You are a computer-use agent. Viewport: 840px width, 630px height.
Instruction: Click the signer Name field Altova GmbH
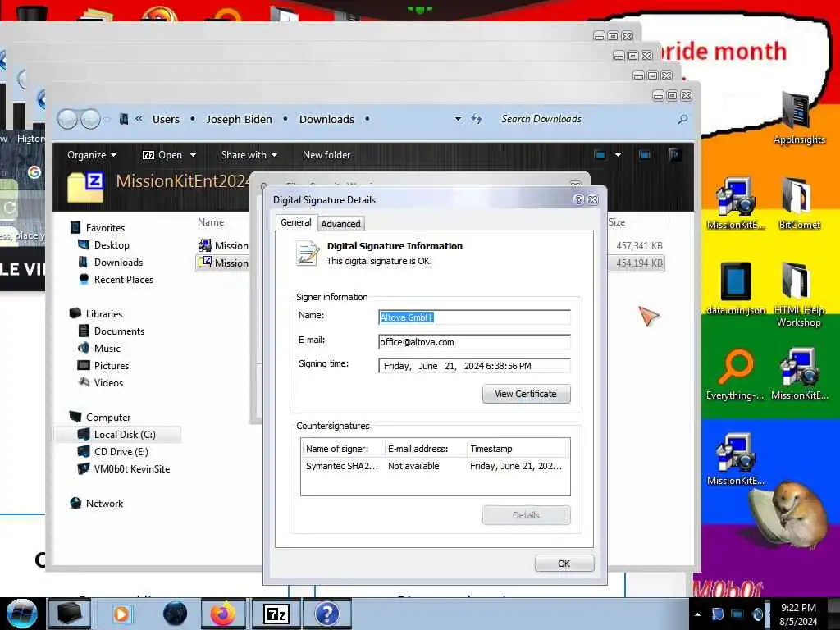[474, 317]
